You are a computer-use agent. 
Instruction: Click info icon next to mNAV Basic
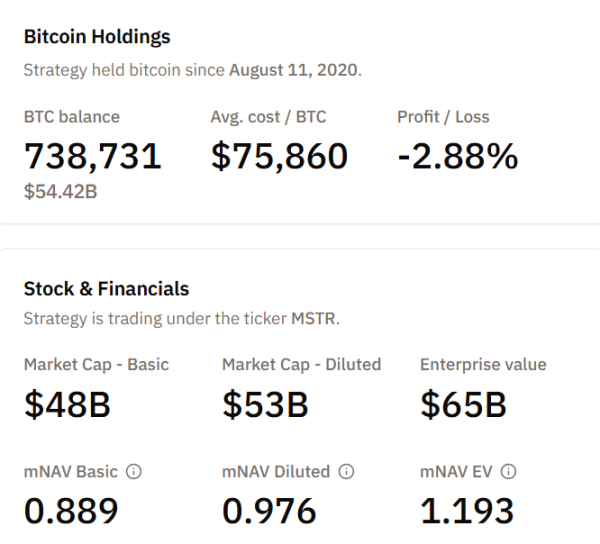(133, 472)
